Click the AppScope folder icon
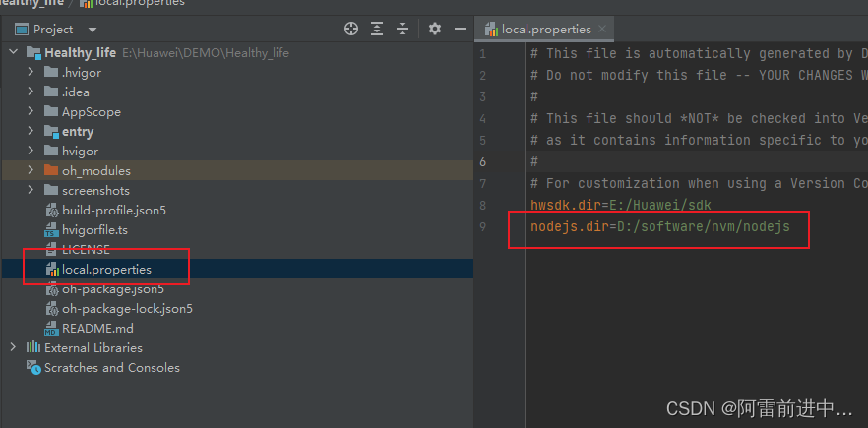Screen dimensions: 868x428 (51, 111)
